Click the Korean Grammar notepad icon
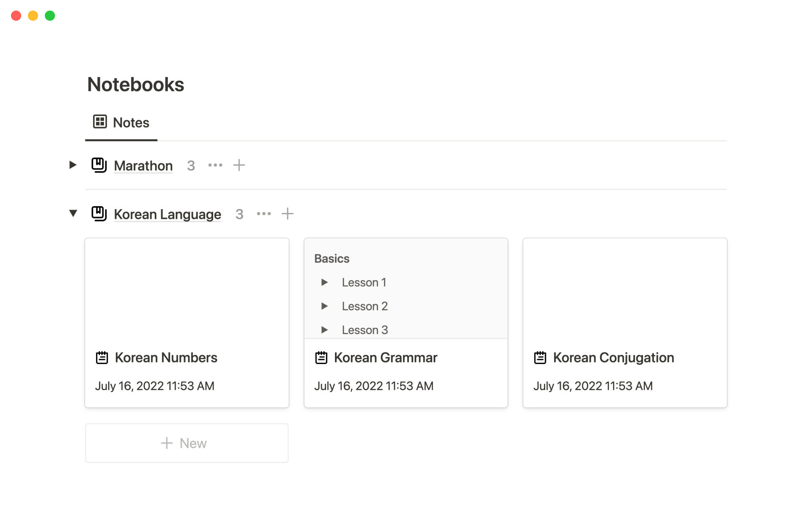 click(321, 358)
